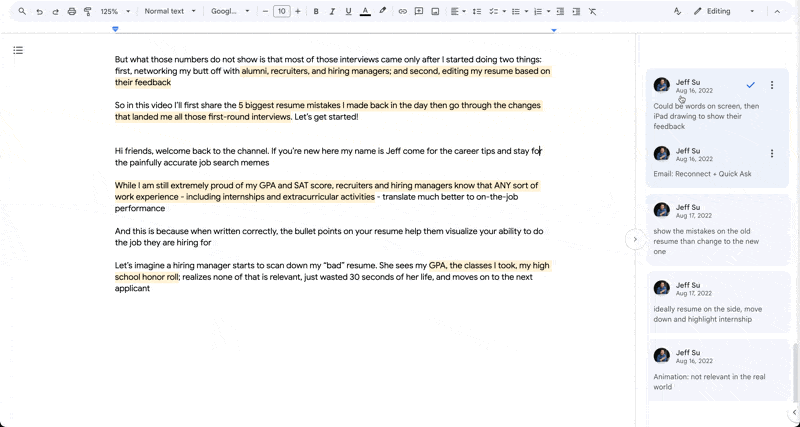Image resolution: width=800 pixels, height=427 pixels.
Task: Click the highlighted 'GPA, the classes I took' text
Action: pos(472,265)
